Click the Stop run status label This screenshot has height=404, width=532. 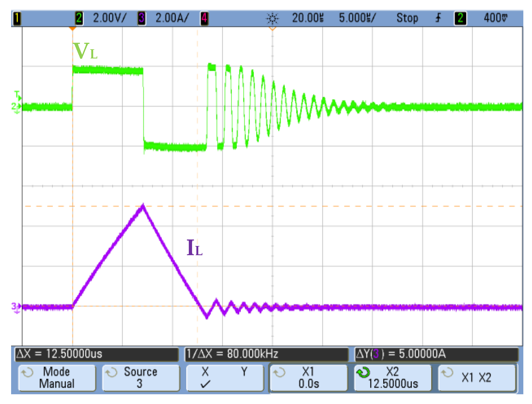(407, 18)
